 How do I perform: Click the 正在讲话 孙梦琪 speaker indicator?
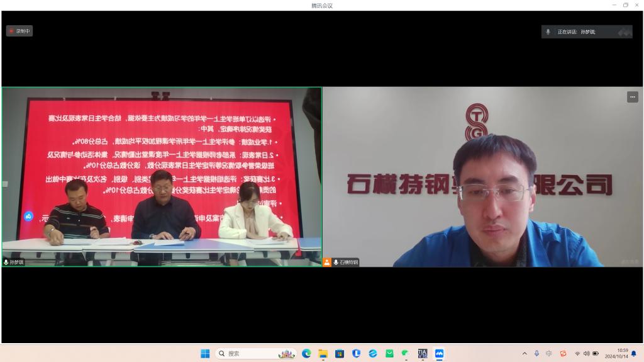[587, 31]
